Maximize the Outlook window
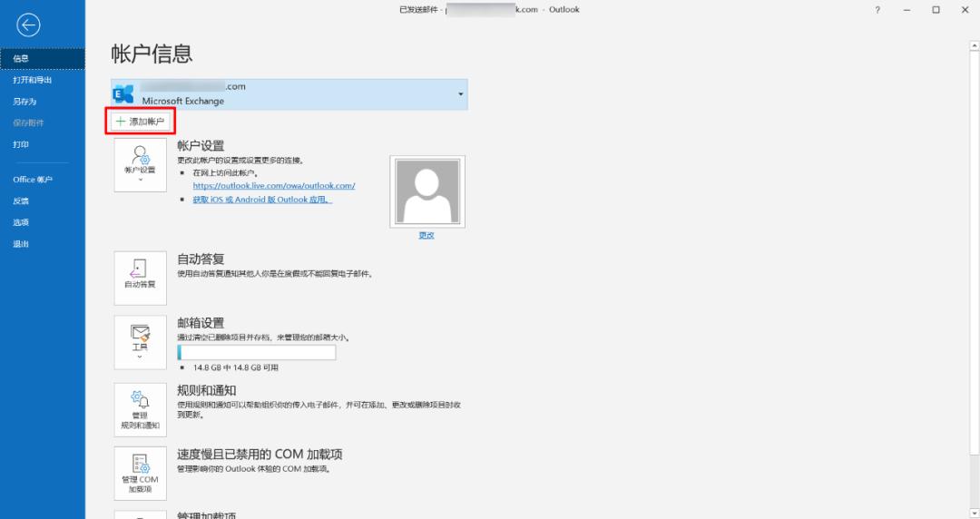The width and height of the screenshot is (980, 519). pos(936,10)
